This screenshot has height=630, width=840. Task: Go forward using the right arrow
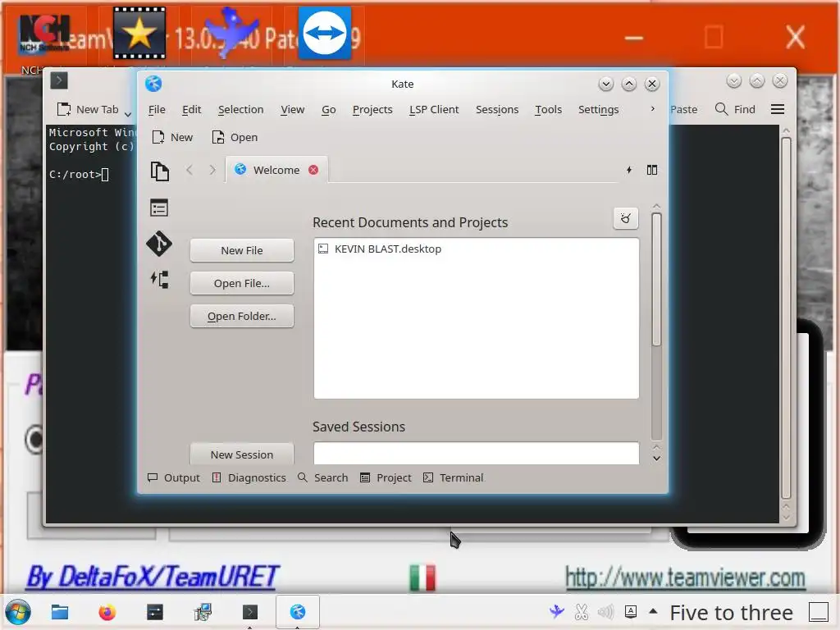pos(212,170)
